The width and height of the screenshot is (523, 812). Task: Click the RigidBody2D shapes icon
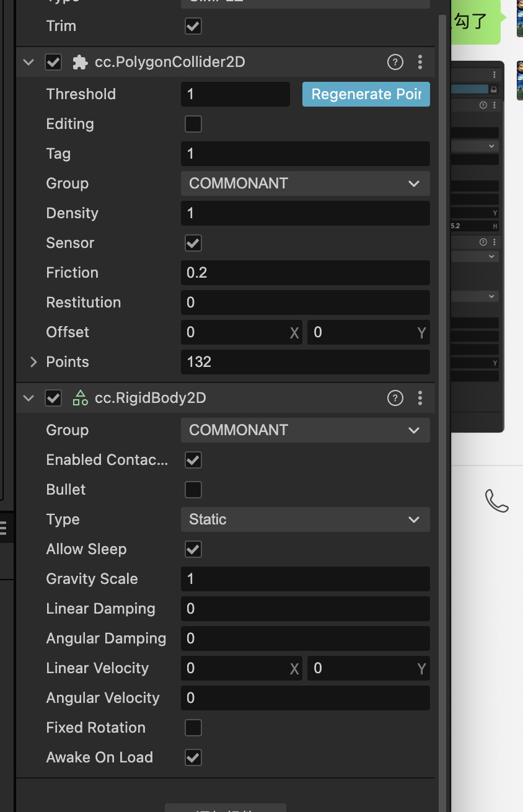(80, 398)
